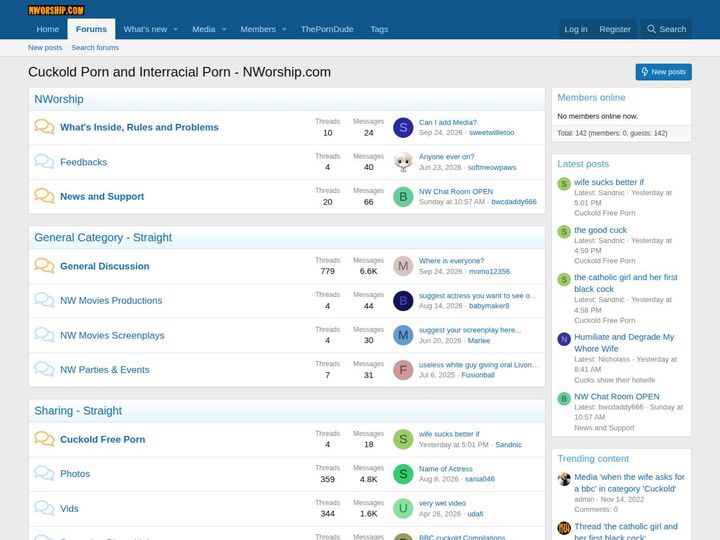Open What's Inside, Rules and Problems forum
The height and width of the screenshot is (540, 720).
(x=139, y=127)
